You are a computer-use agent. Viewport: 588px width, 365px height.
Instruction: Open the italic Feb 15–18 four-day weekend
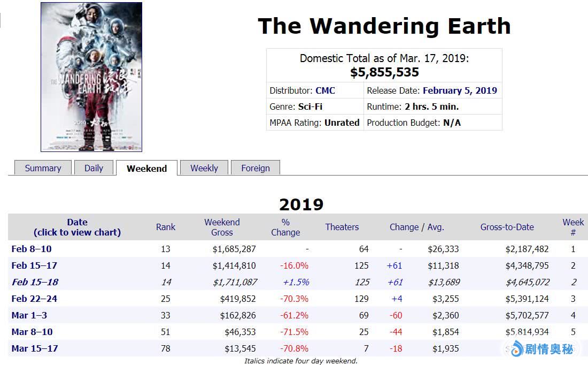(35, 282)
